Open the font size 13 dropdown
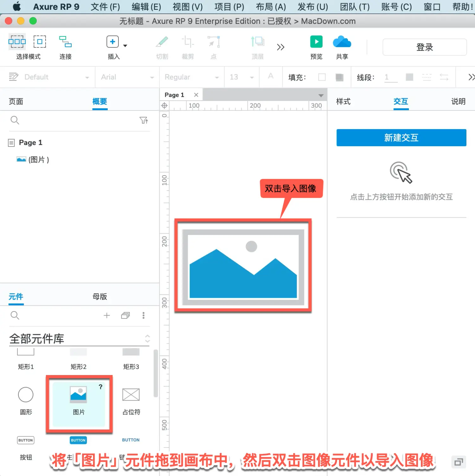475x476 pixels. click(x=242, y=77)
